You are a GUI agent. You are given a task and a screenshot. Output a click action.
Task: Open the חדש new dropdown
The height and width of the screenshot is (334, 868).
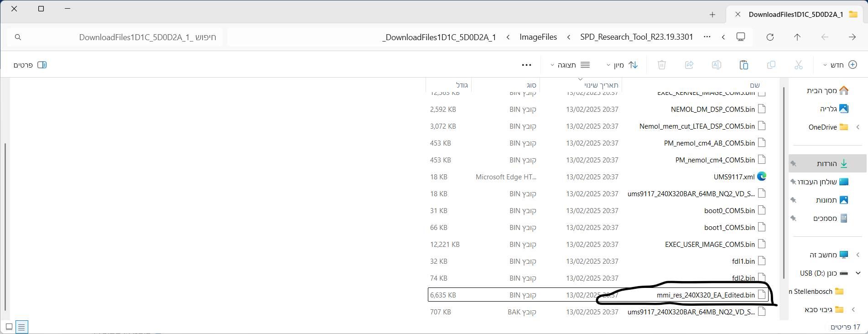pos(840,65)
